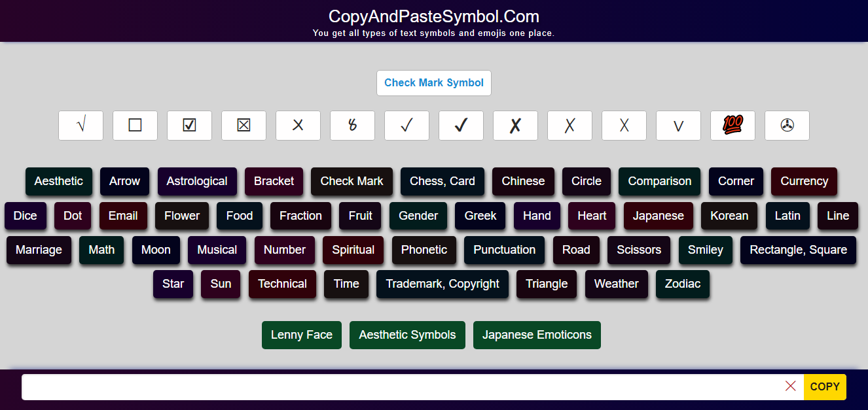The width and height of the screenshot is (868, 410).
Task: Select the Check Mark category
Action: (x=352, y=181)
